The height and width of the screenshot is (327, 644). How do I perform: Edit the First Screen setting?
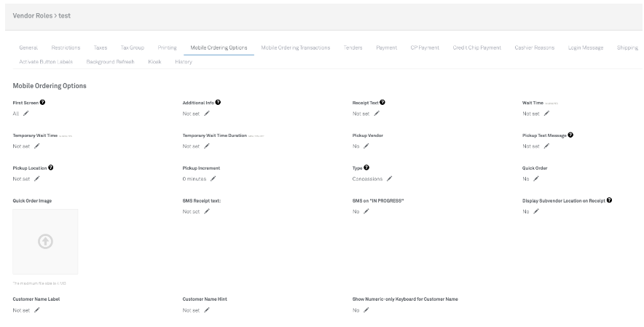coord(26,114)
